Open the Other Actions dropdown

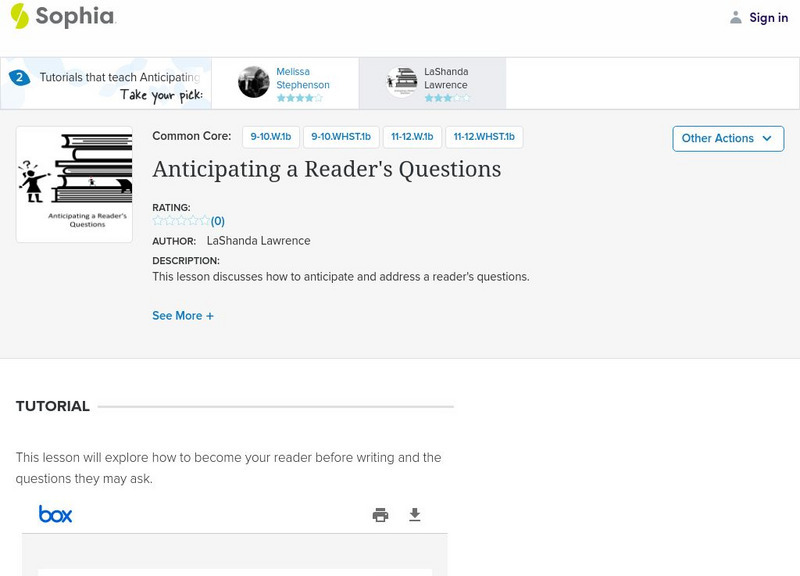pos(727,138)
